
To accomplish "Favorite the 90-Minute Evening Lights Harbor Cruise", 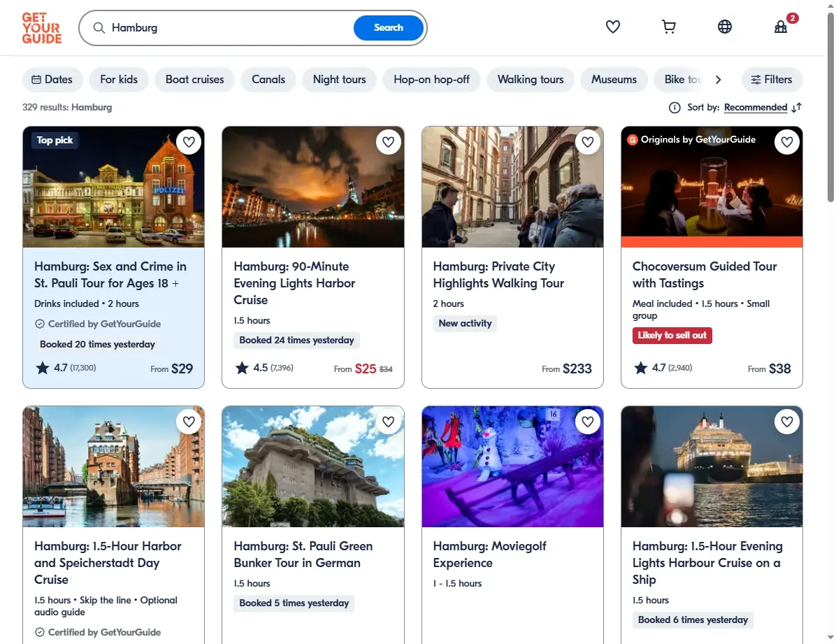I will pos(388,142).
